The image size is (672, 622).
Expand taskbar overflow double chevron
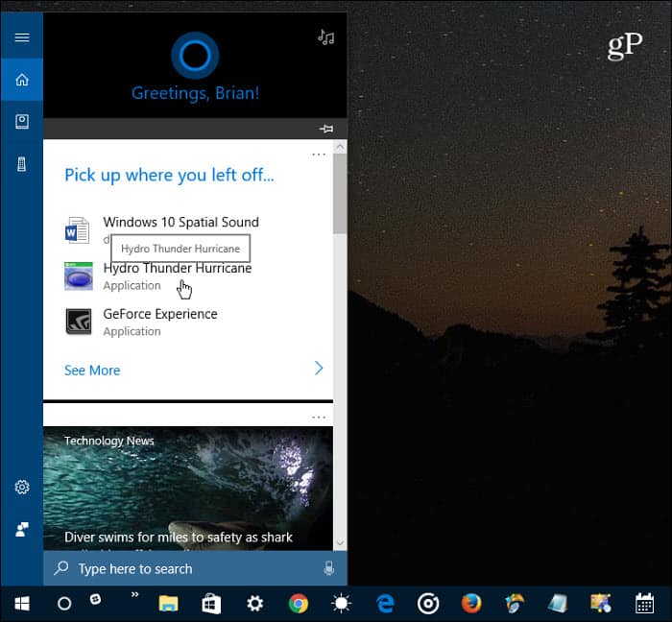pyautogui.click(x=134, y=594)
